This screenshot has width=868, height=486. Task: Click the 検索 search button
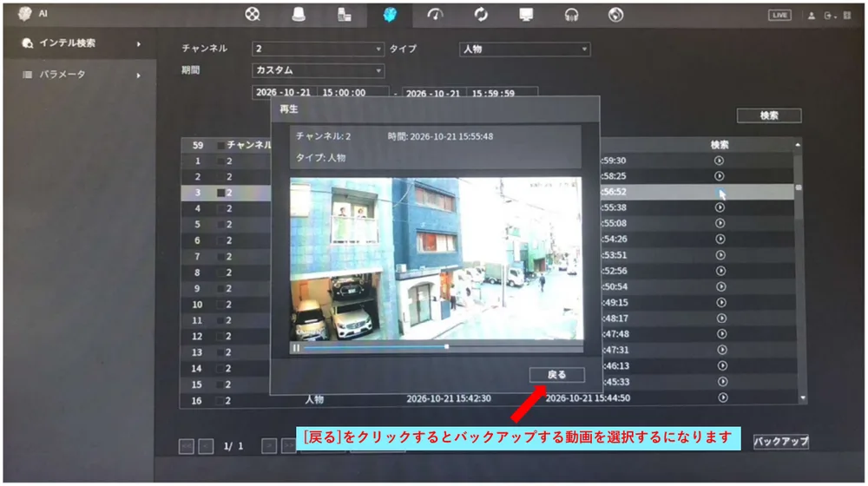[769, 115]
